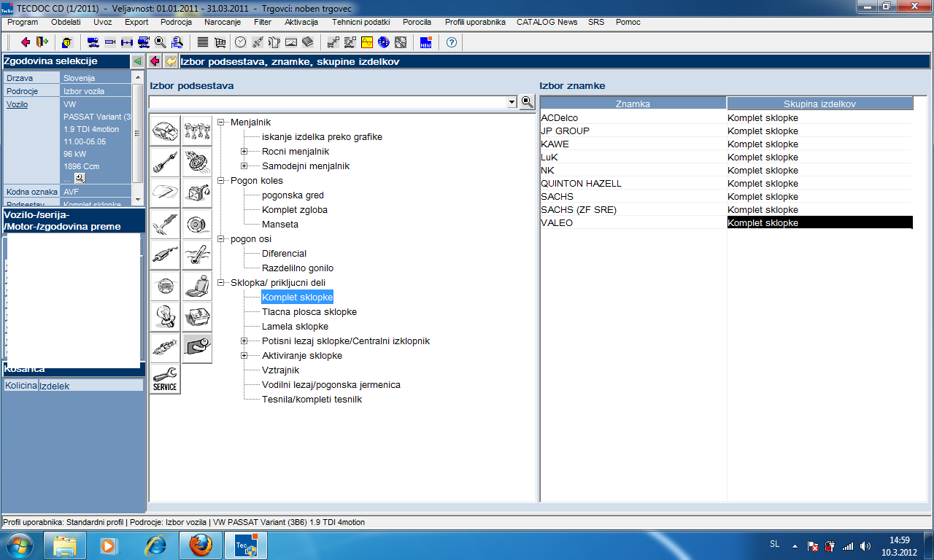Select the car body category icon
This screenshot has height=560, width=934.
(165, 130)
